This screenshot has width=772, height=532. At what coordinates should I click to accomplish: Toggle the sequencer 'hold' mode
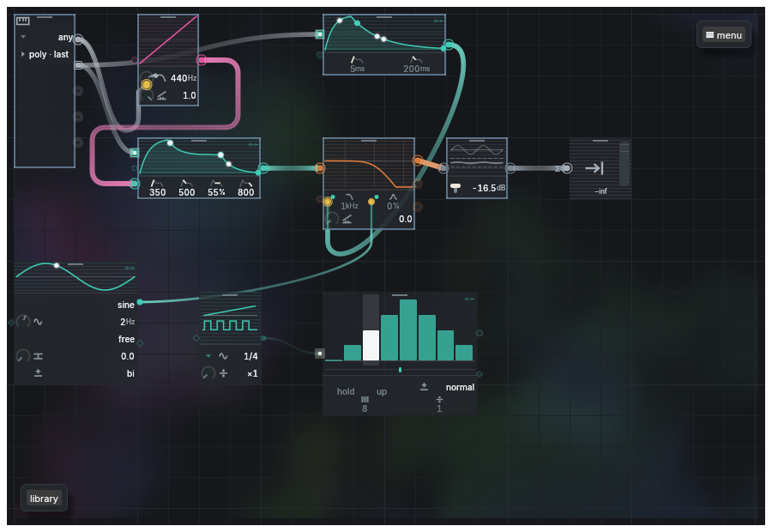coord(346,391)
